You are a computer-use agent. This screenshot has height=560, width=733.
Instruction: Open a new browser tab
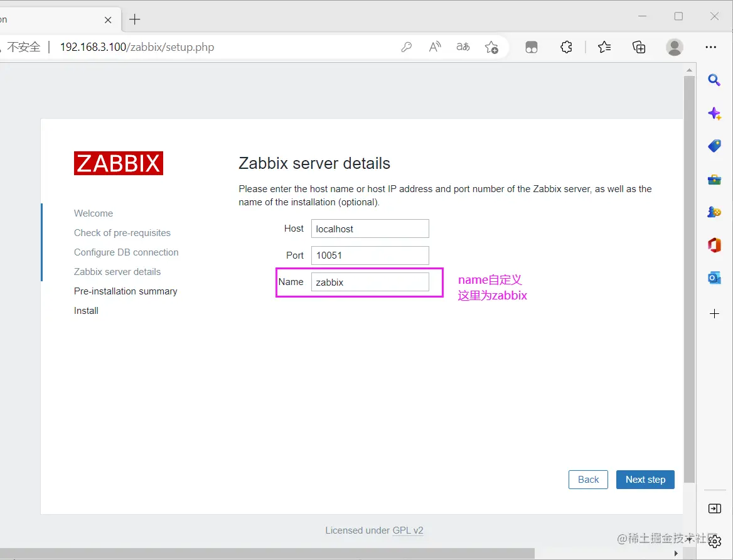pyautogui.click(x=135, y=19)
